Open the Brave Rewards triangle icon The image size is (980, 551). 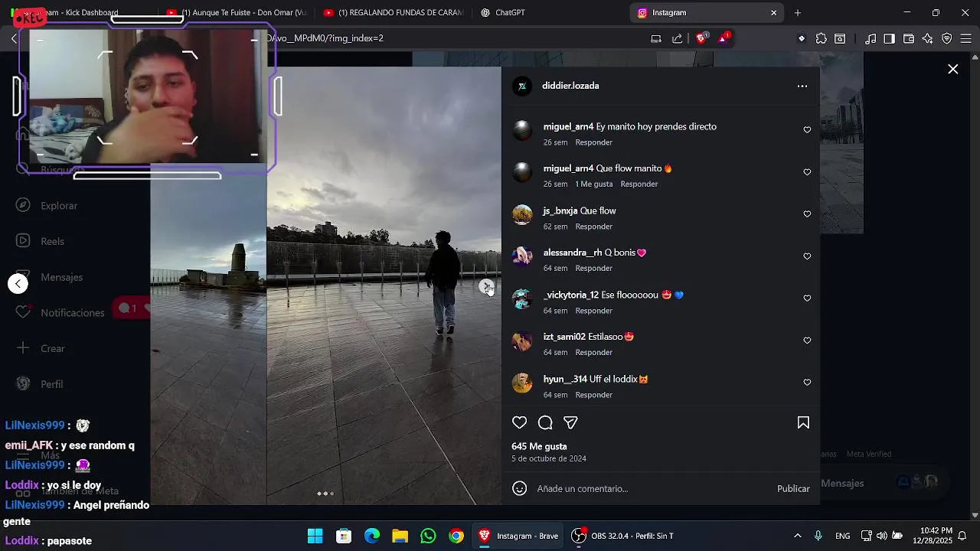[724, 38]
